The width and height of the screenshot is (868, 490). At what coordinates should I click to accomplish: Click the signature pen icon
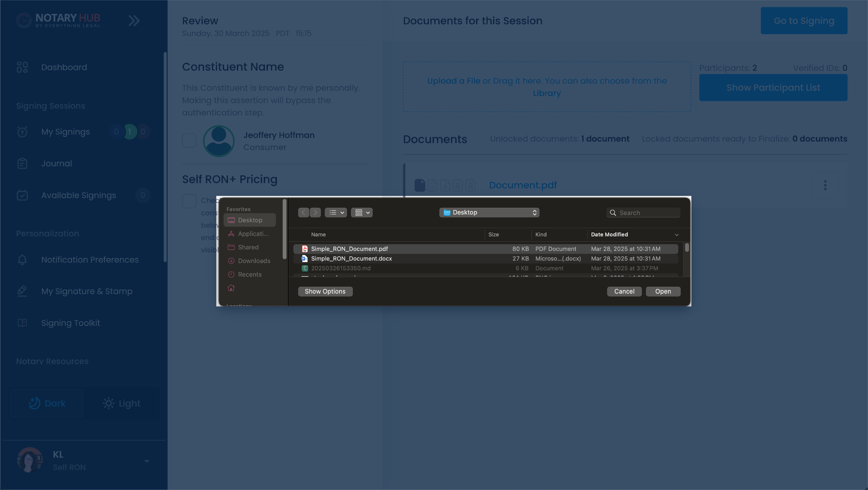coord(22,291)
